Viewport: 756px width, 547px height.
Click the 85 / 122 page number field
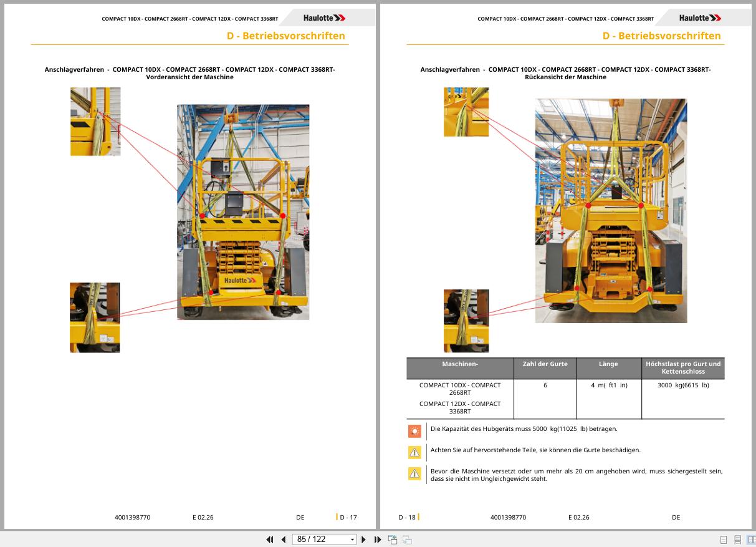click(320, 540)
